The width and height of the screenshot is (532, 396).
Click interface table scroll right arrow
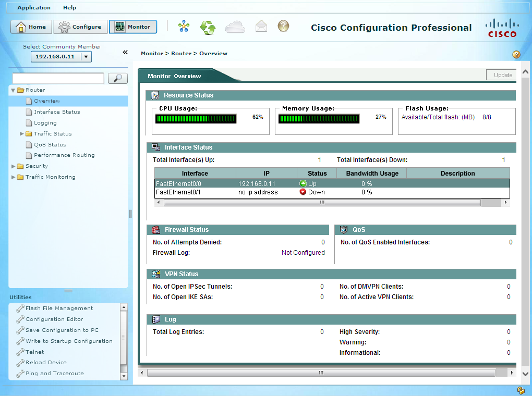pos(505,202)
